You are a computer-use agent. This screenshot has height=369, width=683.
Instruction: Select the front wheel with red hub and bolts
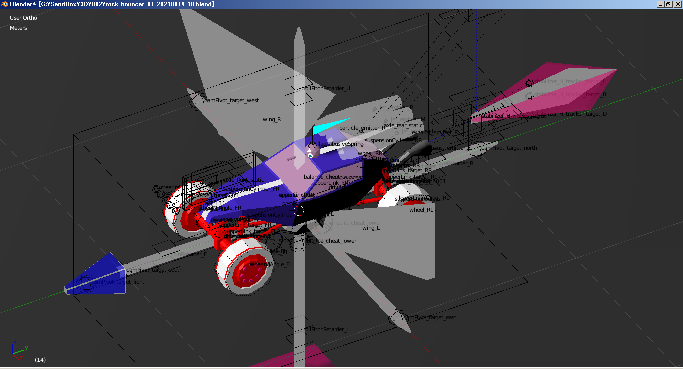[244, 266]
